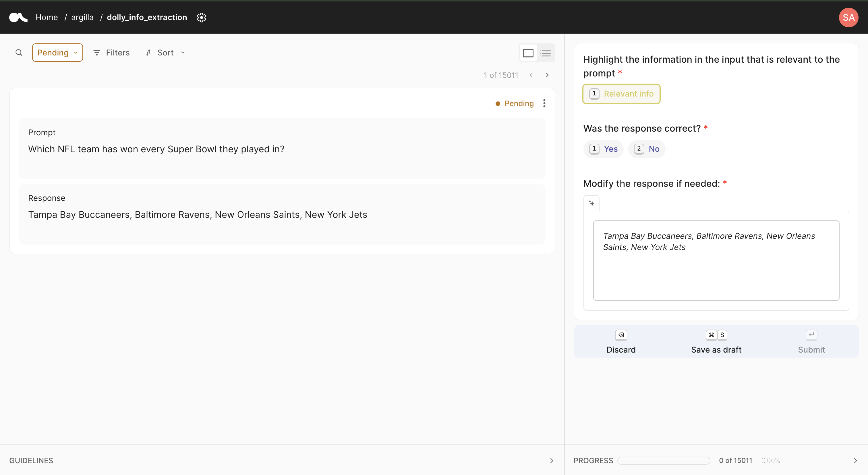Choose Yes for response correct
This screenshot has width=868, height=475.
click(603, 149)
